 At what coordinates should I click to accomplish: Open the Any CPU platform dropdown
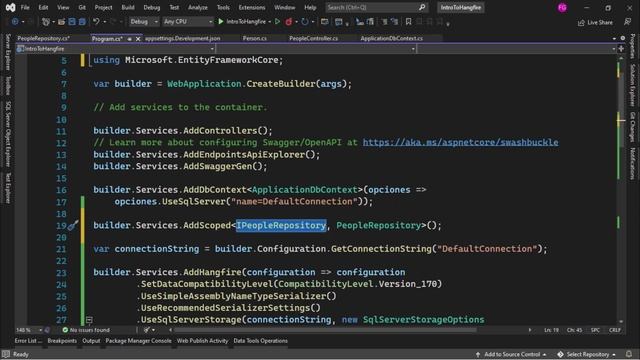(188, 22)
